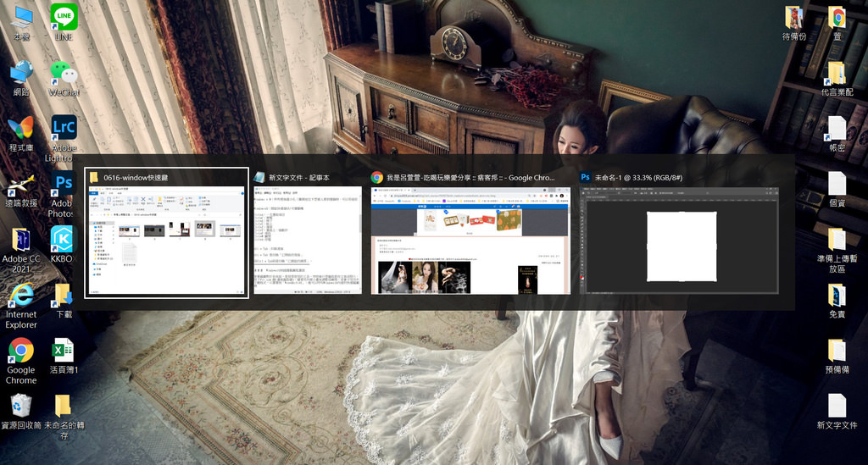Image resolution: width=868 pixels, height=465 pixels.
Task: Open the 活頁簿1 Excel file
Action: click(64, 356)
